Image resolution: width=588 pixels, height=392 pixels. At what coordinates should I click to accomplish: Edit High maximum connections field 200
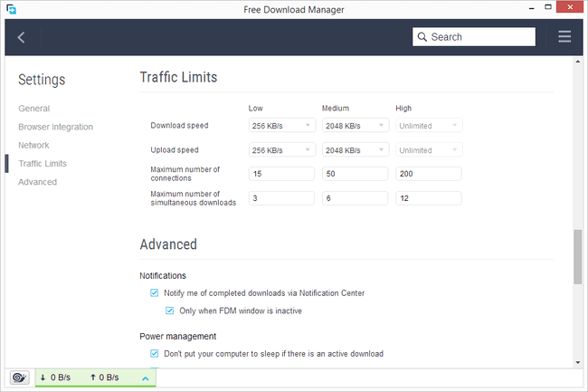[429, 174]
